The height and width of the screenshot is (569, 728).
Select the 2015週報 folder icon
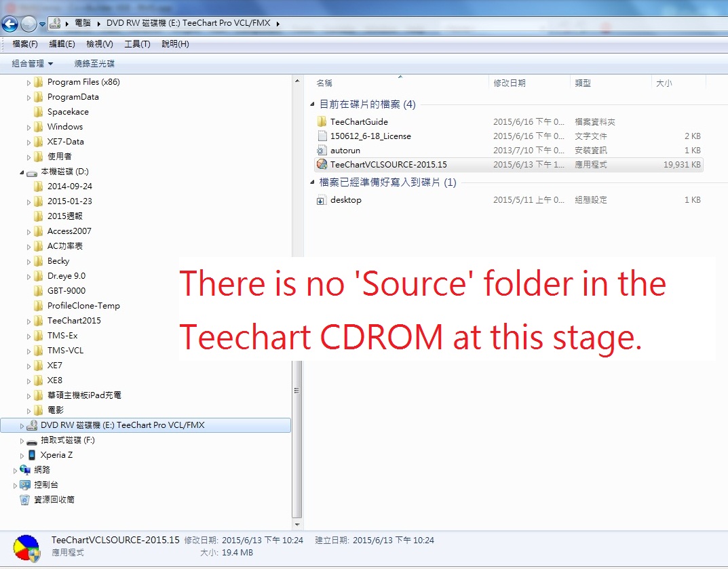39,216
